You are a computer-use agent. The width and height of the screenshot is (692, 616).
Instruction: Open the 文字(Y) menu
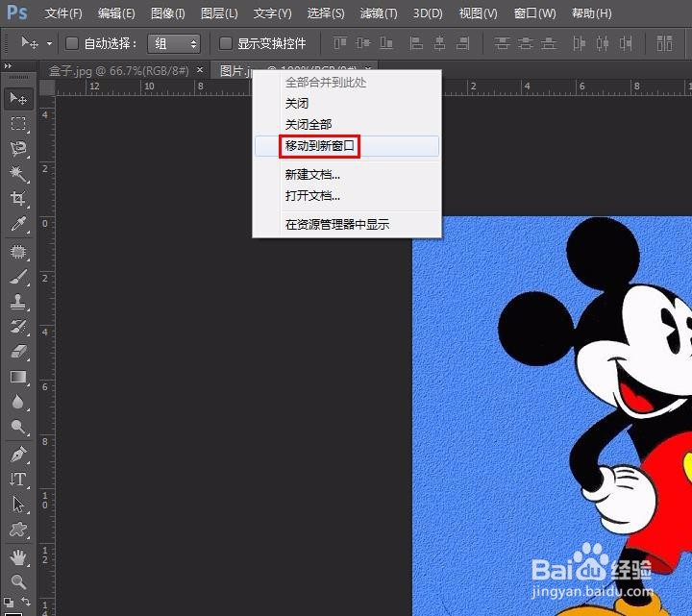point(272,13)
